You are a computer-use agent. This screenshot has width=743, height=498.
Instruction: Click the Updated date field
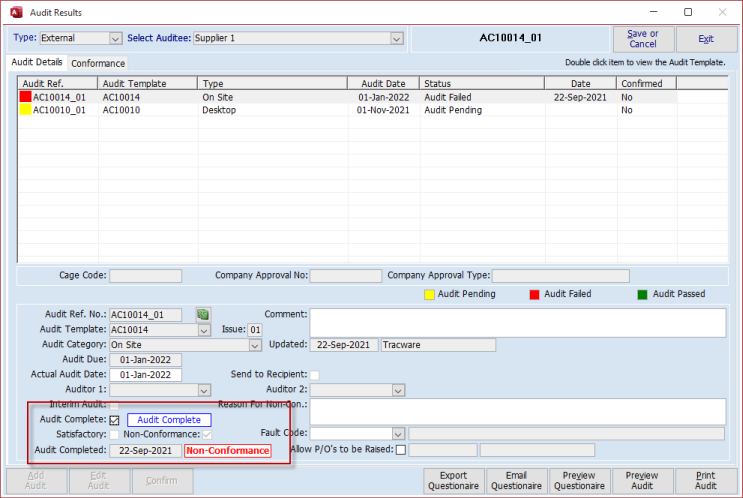(344, 345)
